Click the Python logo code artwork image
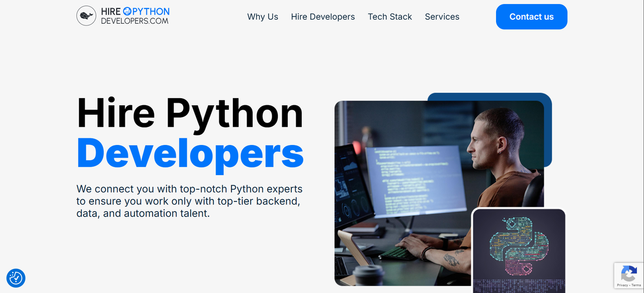Viewport: 644px width, 293px height. pyautogui.click(x=519, y=251)
